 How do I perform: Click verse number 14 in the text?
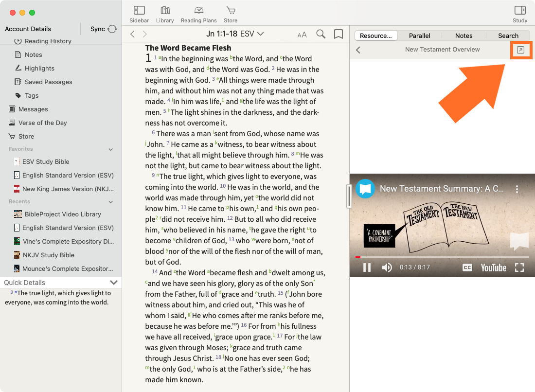155,271
